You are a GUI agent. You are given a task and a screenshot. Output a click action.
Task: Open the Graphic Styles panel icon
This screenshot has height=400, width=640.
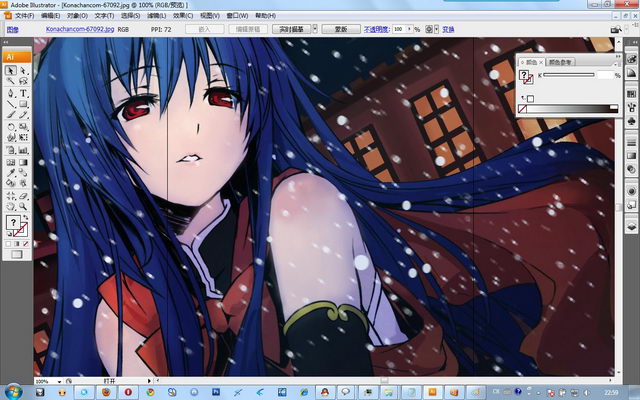pos(631,204)
